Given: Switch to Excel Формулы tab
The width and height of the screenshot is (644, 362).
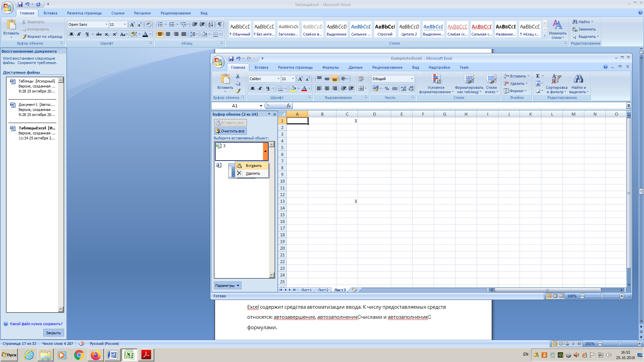Looking at the screenshot, I should click(x=330, y=67).
